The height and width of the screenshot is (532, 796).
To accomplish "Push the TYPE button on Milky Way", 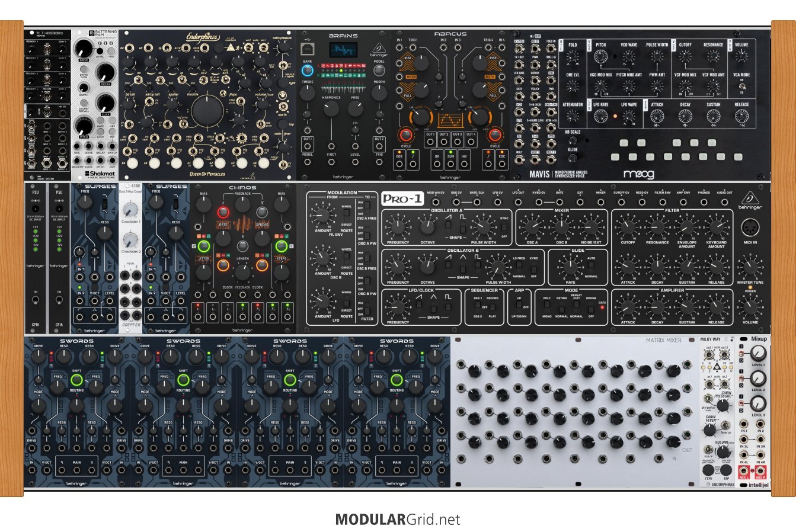I will tap(708, 470).
